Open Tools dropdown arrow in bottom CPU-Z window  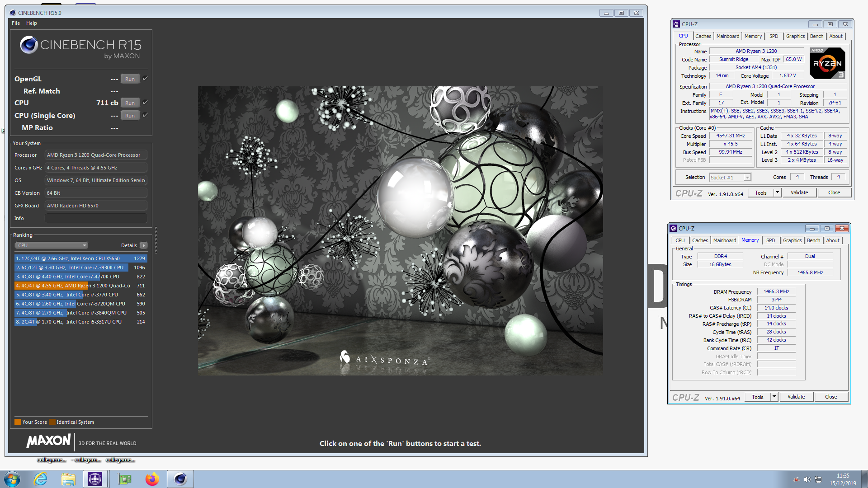tap(774, 397)
